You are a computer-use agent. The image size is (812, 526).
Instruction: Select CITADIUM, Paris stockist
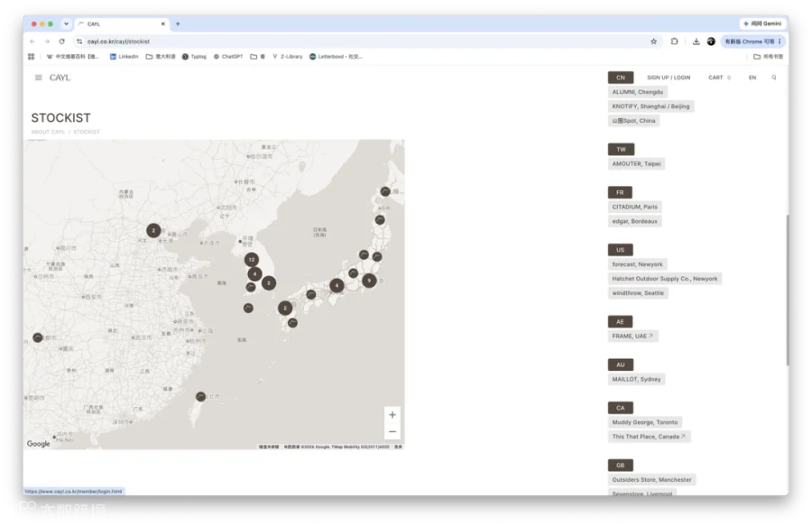[635, 208]
